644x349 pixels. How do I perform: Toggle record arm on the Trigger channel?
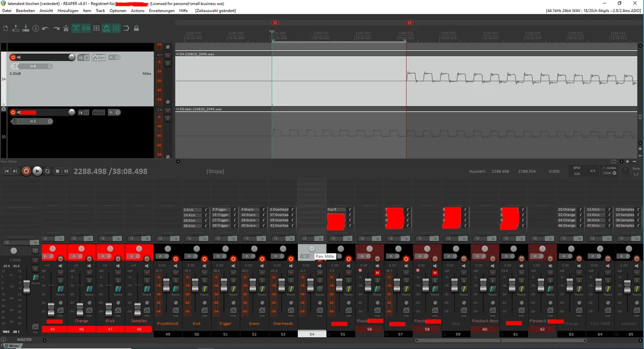coord(233,259)
